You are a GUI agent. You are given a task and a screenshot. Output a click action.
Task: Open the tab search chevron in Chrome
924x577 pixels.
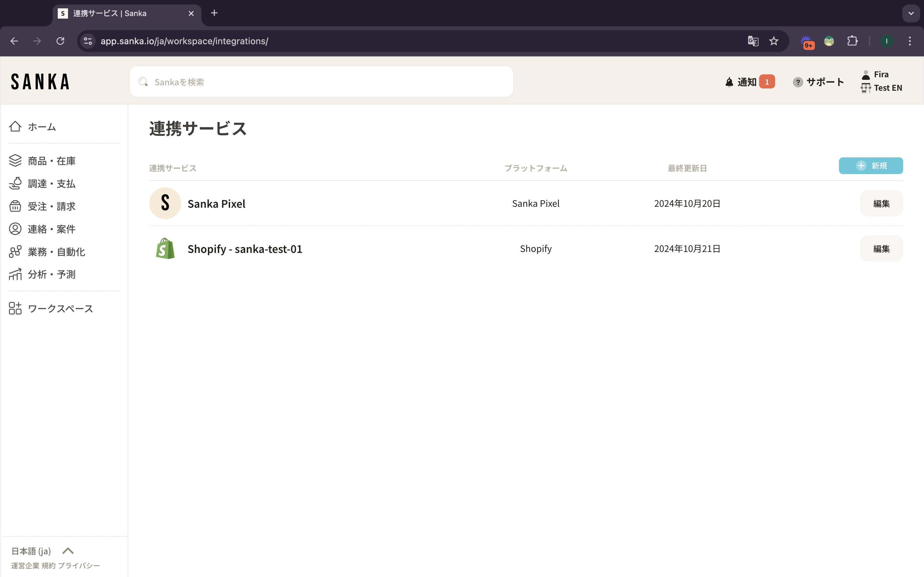coord(911,13)
